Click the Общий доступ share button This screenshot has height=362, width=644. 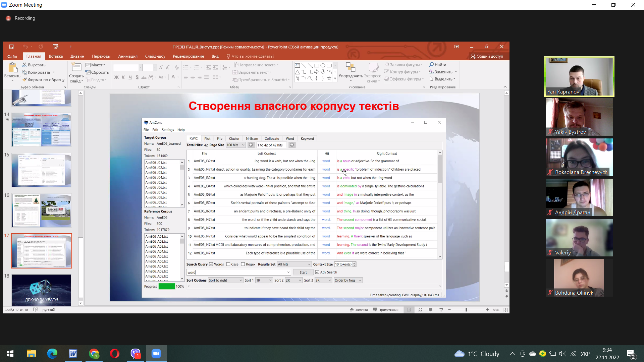coord(487,56)
